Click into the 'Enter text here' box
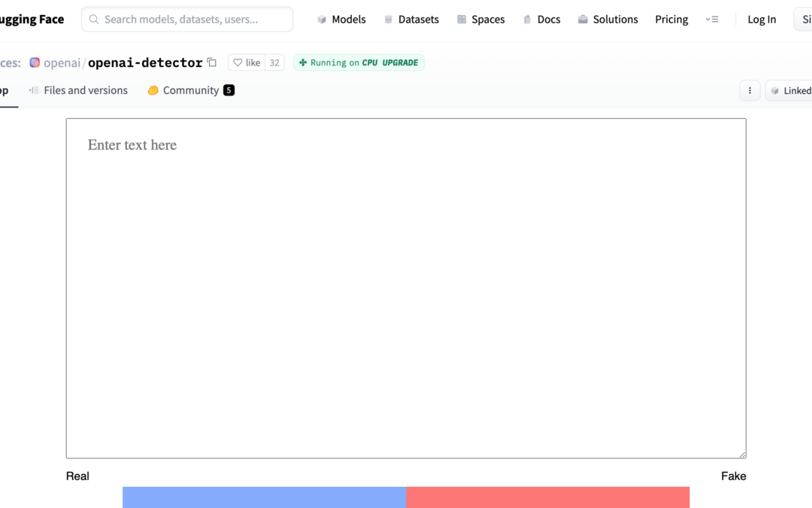 (406, 287)
